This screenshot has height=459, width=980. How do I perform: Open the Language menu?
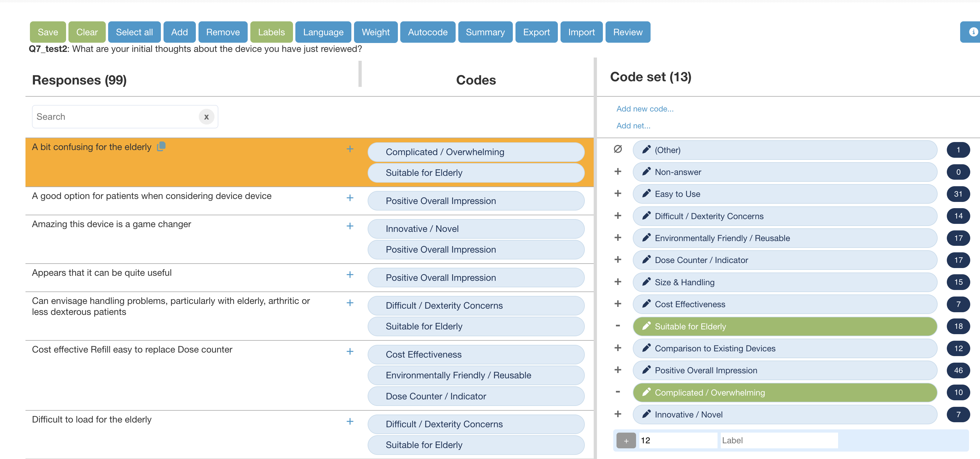coord(323,32)
